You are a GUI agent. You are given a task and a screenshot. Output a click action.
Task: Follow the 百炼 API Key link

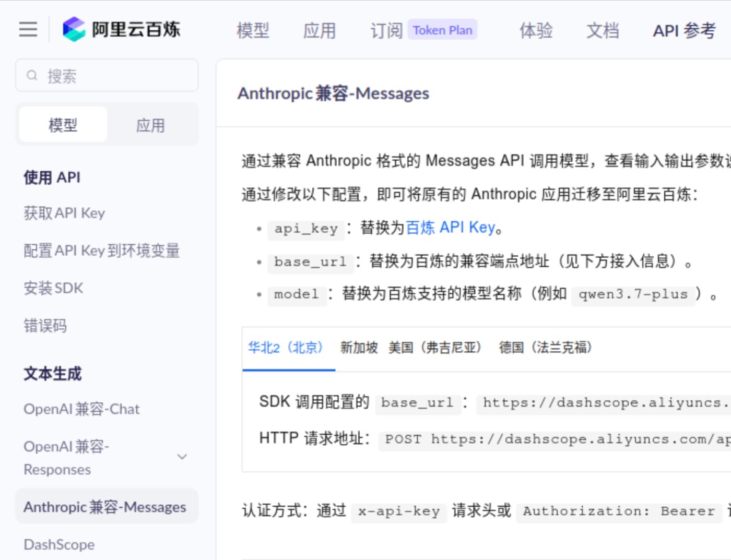(x=451, y=228)
